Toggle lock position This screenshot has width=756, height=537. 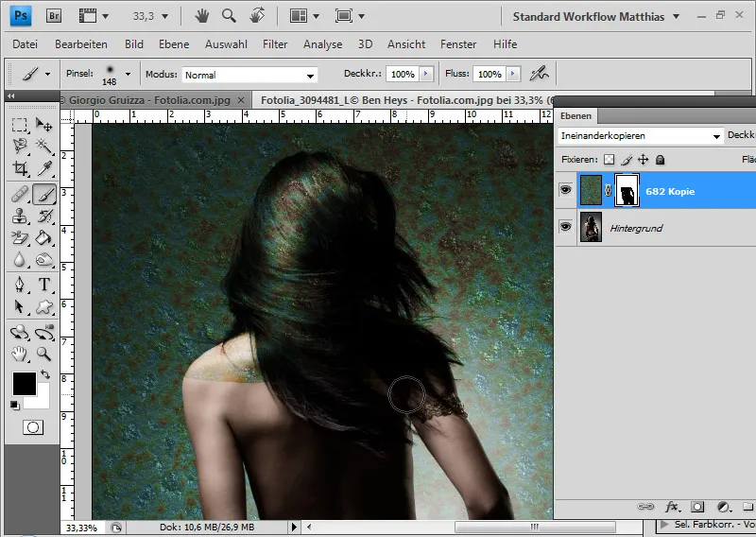click(x=644, y=159)
